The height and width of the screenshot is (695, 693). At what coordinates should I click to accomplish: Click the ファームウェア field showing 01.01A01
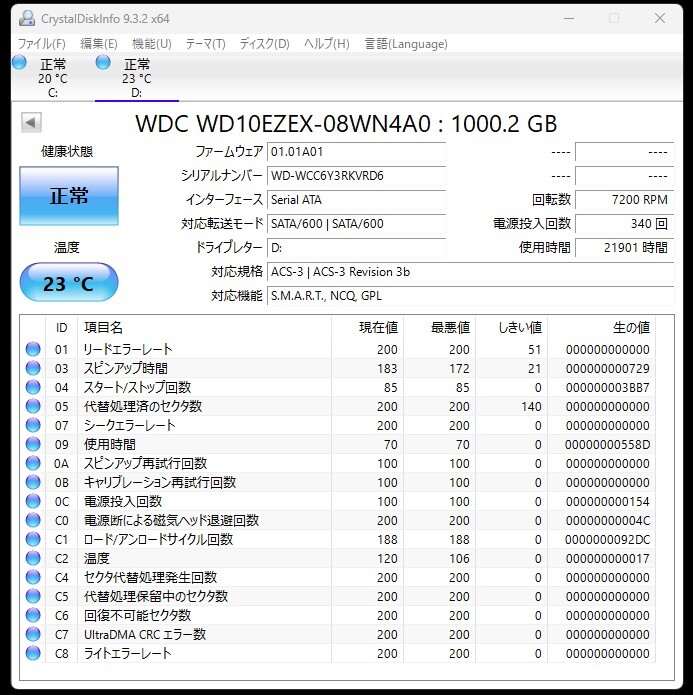[x=356, y=152]
